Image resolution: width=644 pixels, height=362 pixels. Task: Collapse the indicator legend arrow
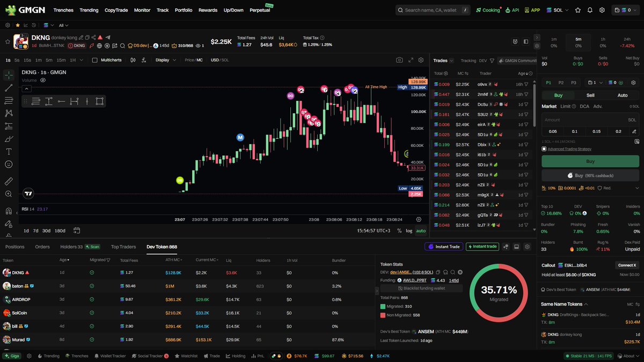(27, 88)
